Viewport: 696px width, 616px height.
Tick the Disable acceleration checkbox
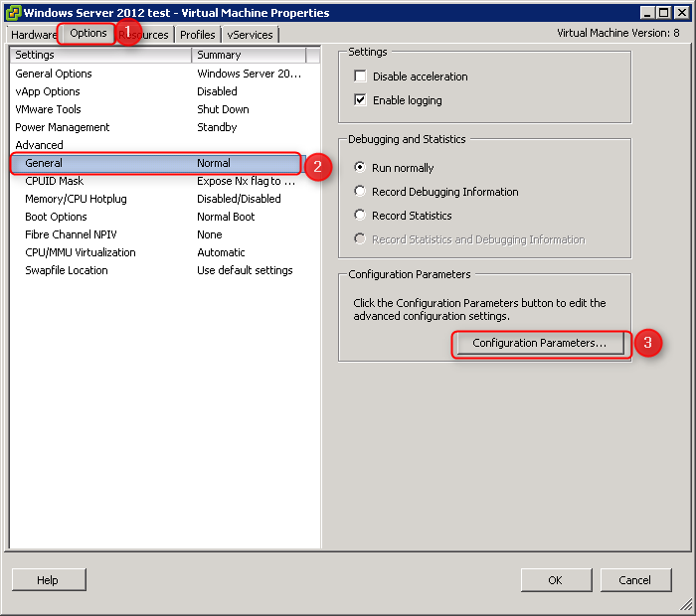point(360,77)
